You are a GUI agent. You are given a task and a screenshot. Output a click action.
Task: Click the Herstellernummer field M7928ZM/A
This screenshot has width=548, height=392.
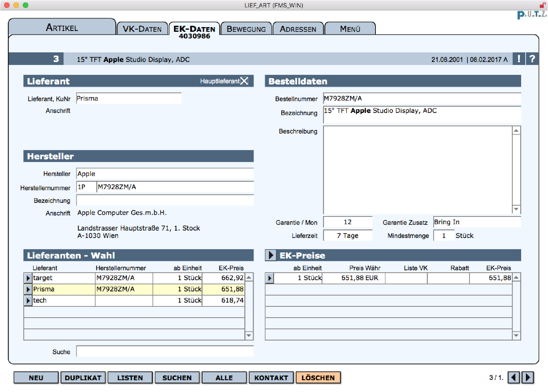(175, 187)
